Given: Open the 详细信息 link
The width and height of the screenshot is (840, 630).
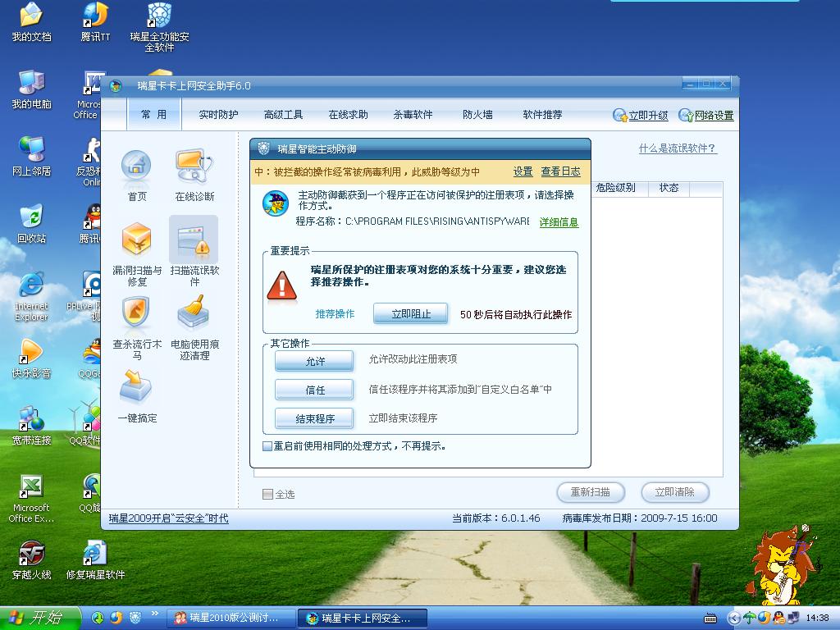Looking at the screenshot, I should [x=559, y=221].
